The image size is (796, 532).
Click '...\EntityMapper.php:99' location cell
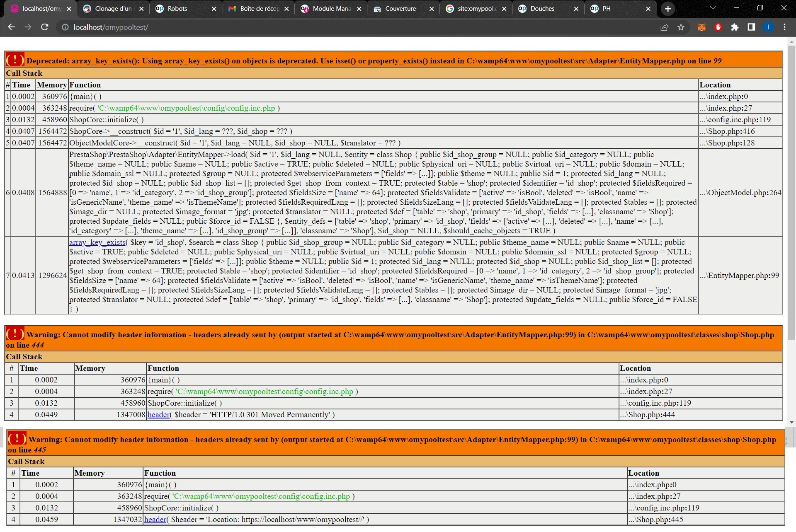click(x=740, y=276)
